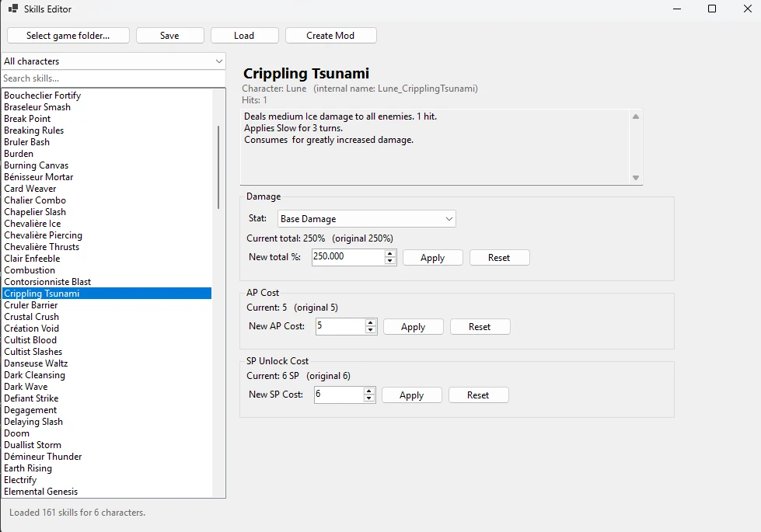
Task: Click the Load button
Action: pyautogui.click(x=245, y=36)
